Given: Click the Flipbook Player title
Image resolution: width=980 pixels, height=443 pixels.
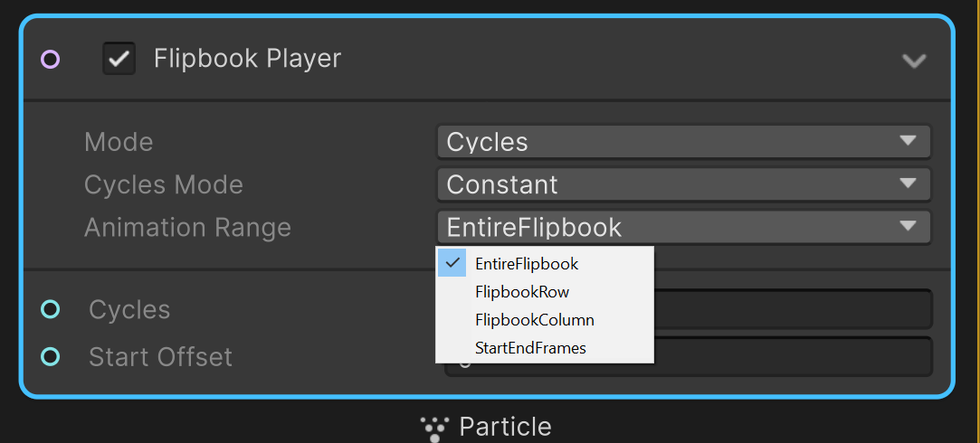Looking at the screenshot, I should 247,59.
